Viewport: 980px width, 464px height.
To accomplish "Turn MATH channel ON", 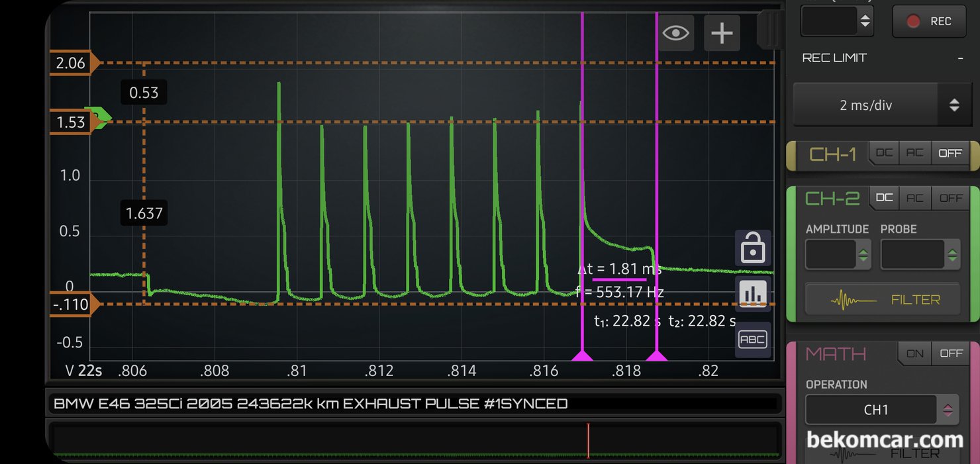I will point(914,353).
